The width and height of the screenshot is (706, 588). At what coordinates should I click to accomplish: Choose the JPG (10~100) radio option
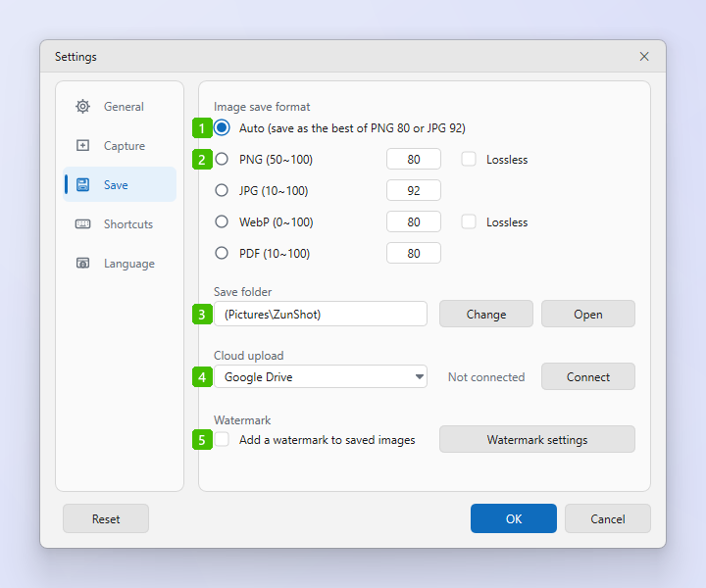pyautogui.click(x=222, y=190)
